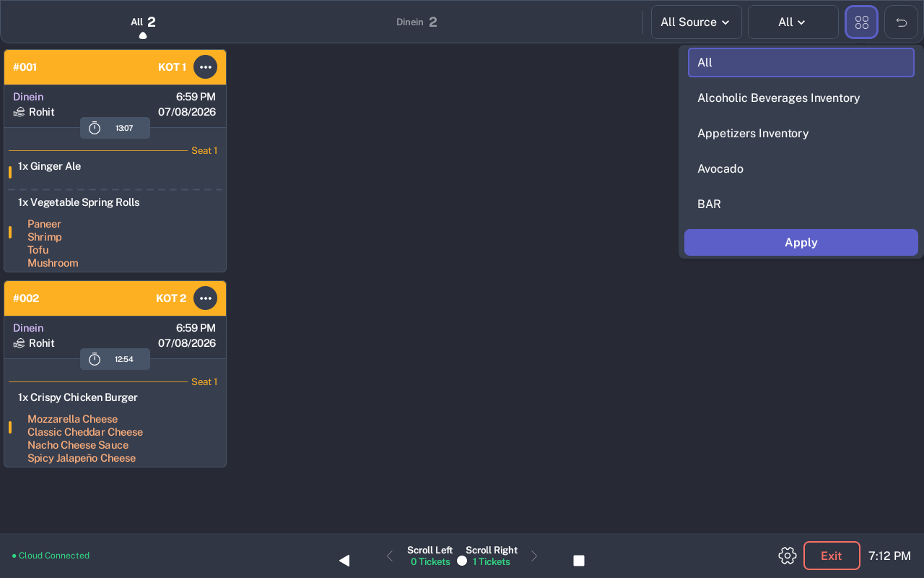The height and width of the screenshot is (578, 924).
Task: Click the Scroll Right 1 Tickets label
Action: [492, 556]
